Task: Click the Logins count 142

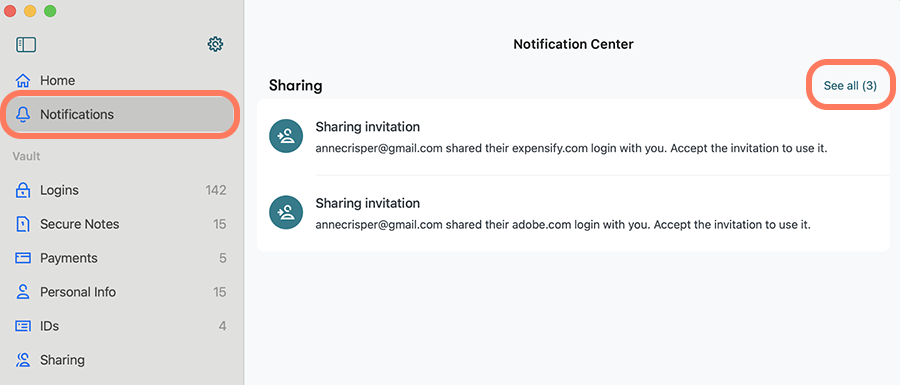Action: click(x=216, y=190)
